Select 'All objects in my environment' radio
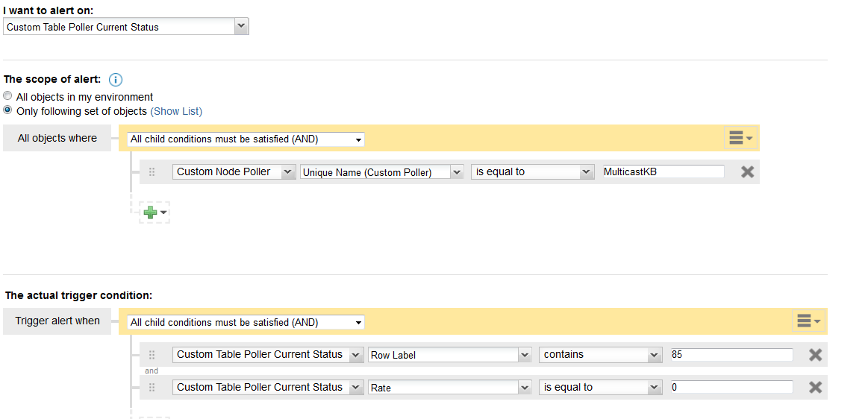The height and width of the screenshot is (419, 868). tap(7, 96)
